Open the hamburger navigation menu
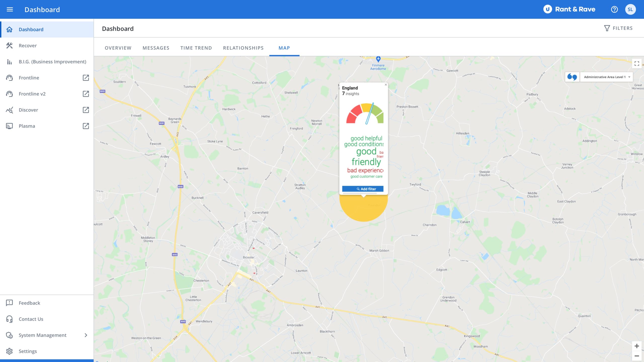 click(10, 9)
